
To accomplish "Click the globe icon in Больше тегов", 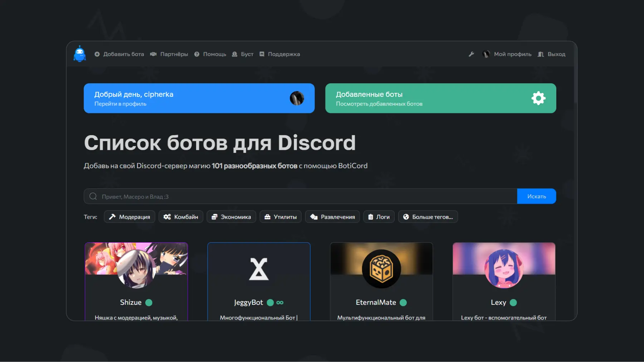I will click(x=406, y=217).
